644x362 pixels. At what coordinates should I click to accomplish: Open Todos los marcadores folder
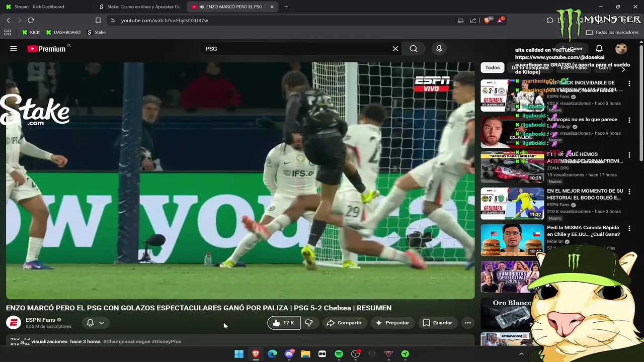[612, 32]
